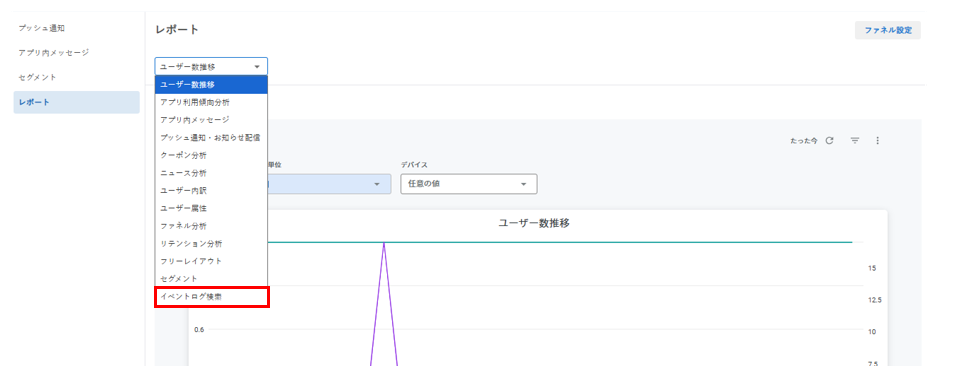Open the filter icon in dashboard header
Viewport: 976px width, 368px height.
(x=855, y=141)
